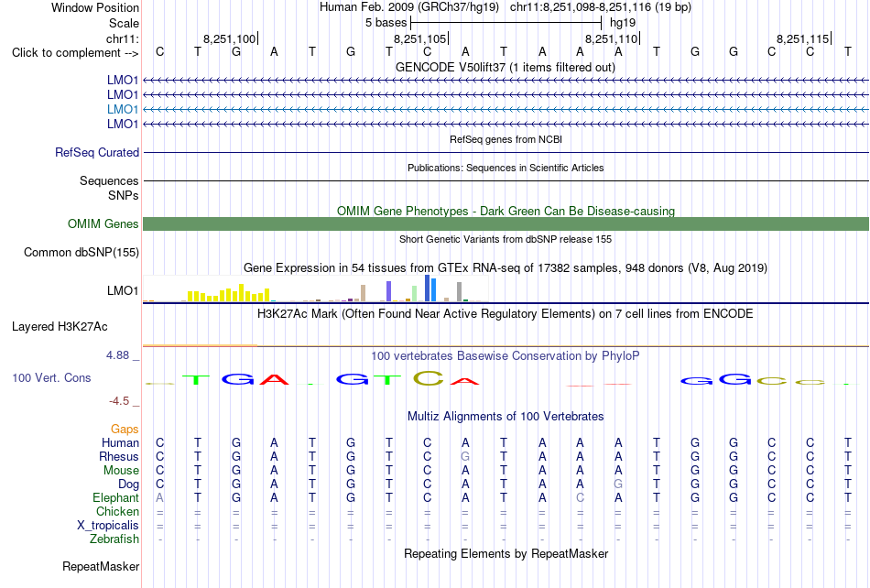Click the 'Click to complement -->' label

click(x=75, y=53)
